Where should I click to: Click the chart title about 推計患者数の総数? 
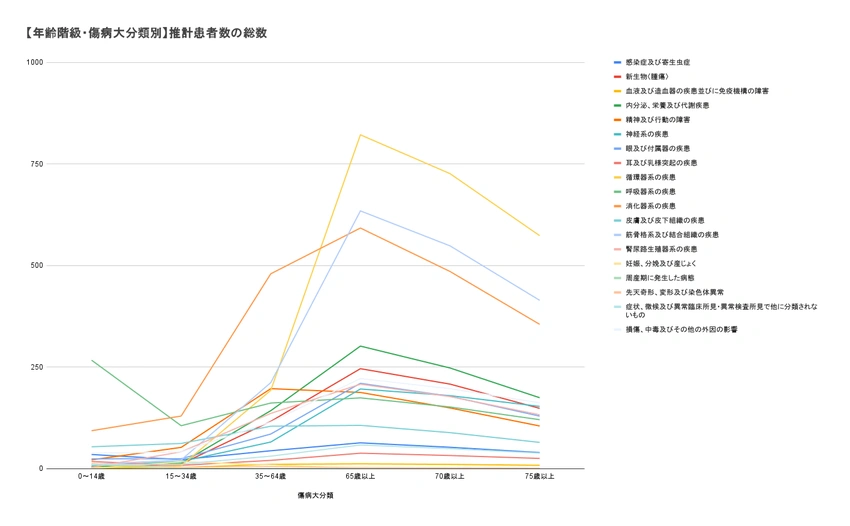[146, 33]
